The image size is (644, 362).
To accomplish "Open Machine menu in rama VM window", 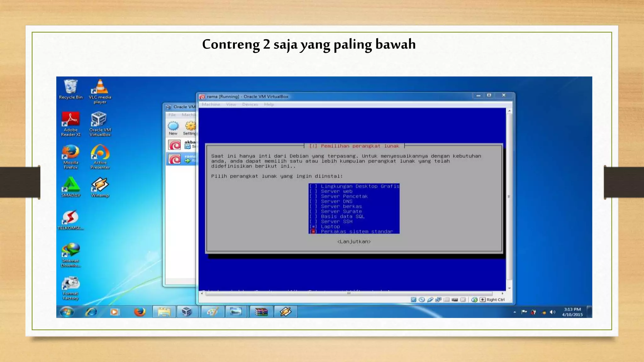I will (x=211, y=104).
